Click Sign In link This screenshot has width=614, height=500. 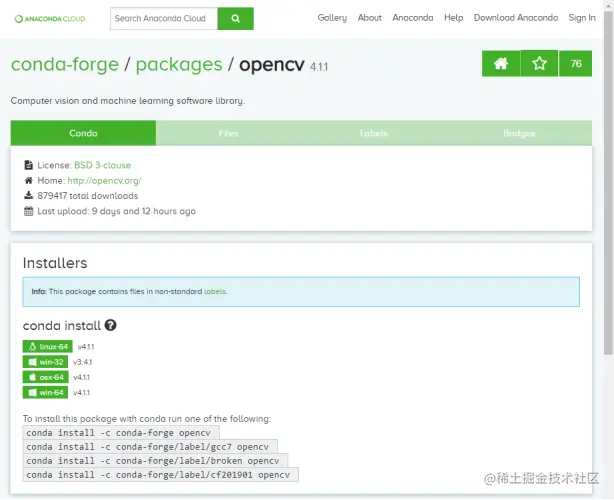pyautogui.click(x=582, y=18)
